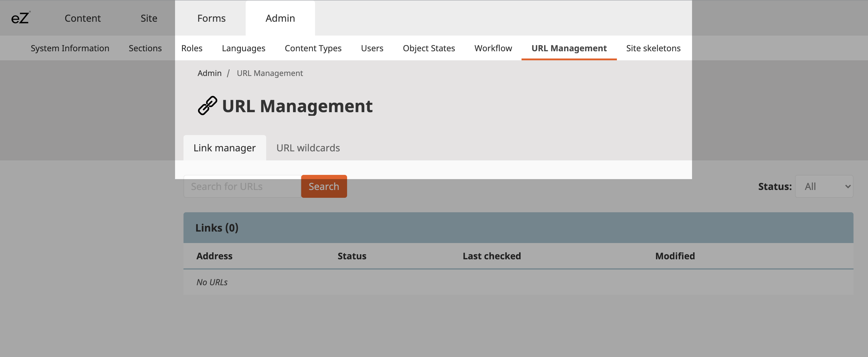Click the eZ logo icon
The image size is (868, 357).
click(20, 18)
